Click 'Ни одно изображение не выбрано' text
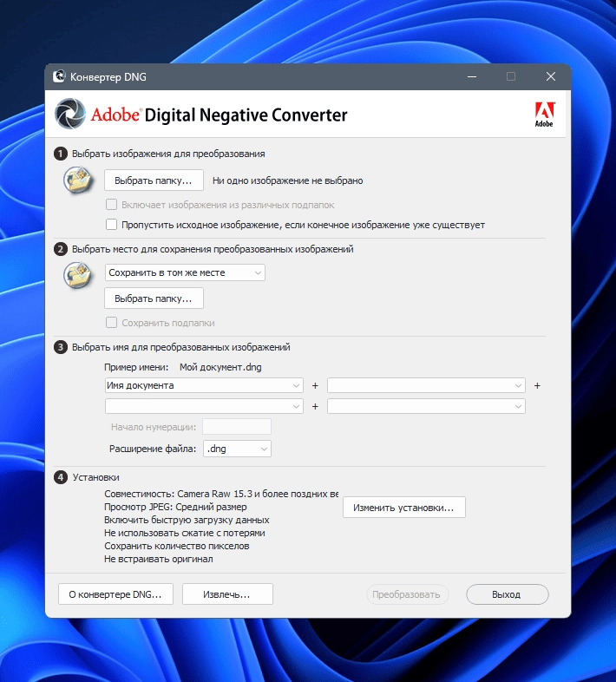This screenshot has height=682, width=616. tap(287, 180)
